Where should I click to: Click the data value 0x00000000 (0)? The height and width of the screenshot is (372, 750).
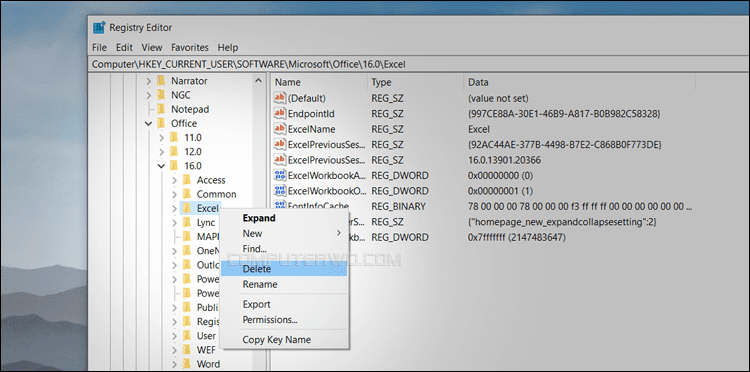(x=500, y=175)
